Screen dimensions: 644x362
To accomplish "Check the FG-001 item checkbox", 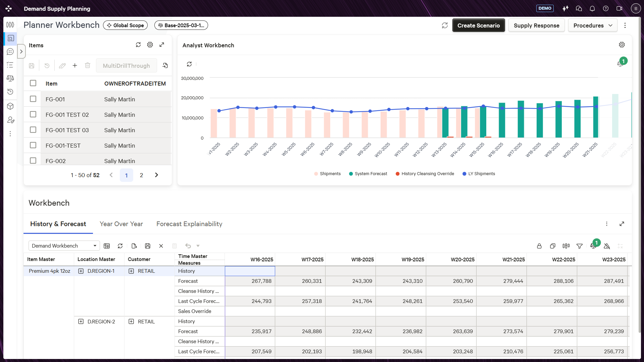I will tap(33, 99).
